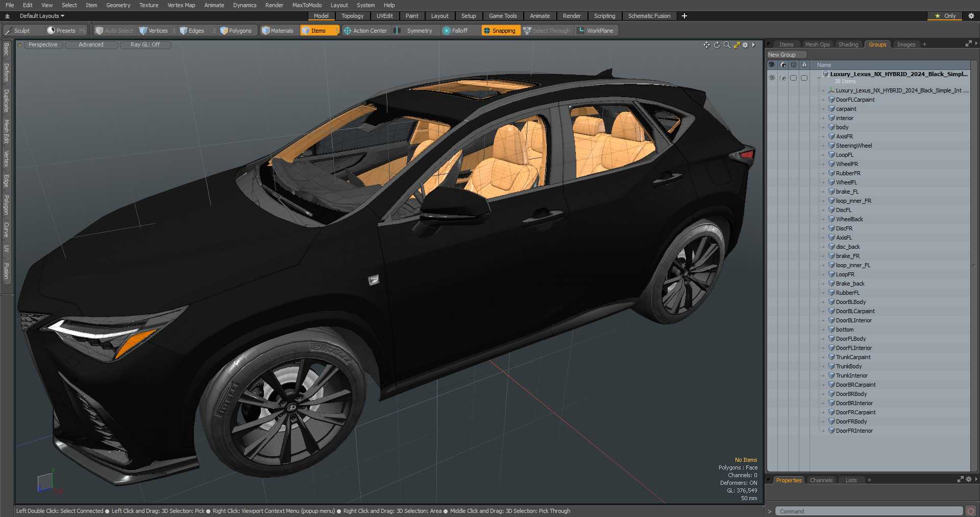Switch to the Channels tab
The width and height of the screenshot is (980, 517).
click(821, 480)
